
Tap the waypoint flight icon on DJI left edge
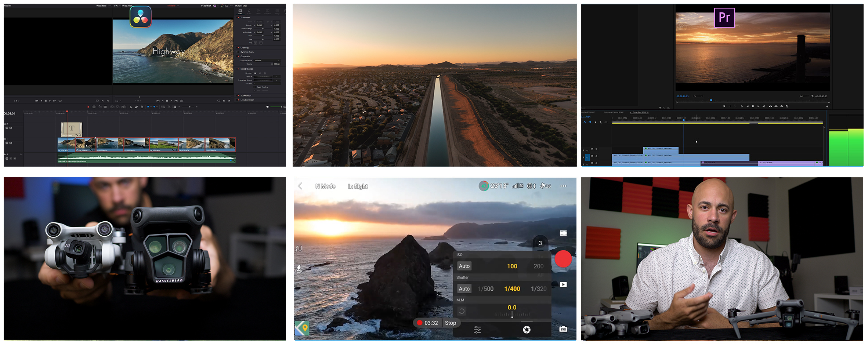coord(299,248)
